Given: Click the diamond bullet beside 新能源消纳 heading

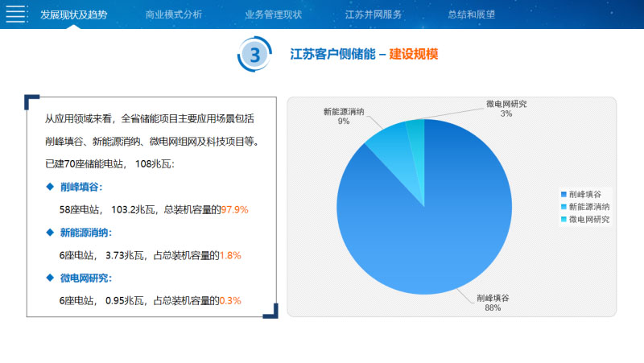Looking at the screenshot, I should coord(49,233).
